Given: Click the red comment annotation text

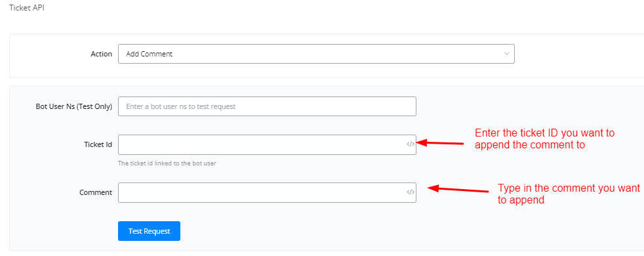Looking at the screenshot, I should pos(569,194).
